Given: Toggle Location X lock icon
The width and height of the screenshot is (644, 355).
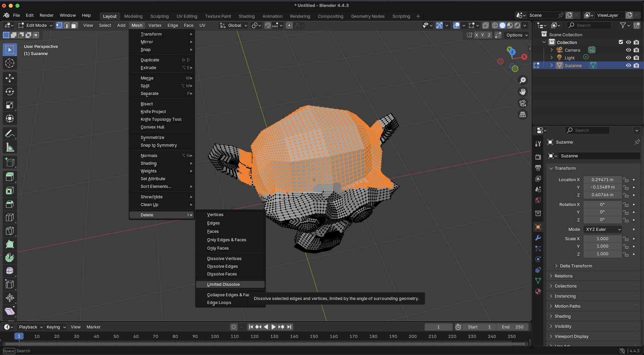Looking at the screenshot, I should (626, 180).
